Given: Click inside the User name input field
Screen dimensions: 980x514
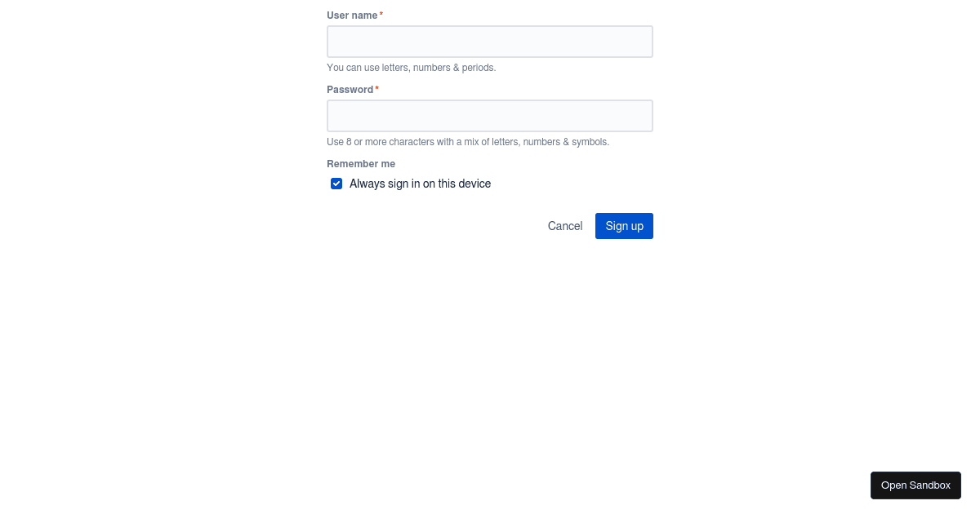Looking at the screenshot, I should [489, 41].
